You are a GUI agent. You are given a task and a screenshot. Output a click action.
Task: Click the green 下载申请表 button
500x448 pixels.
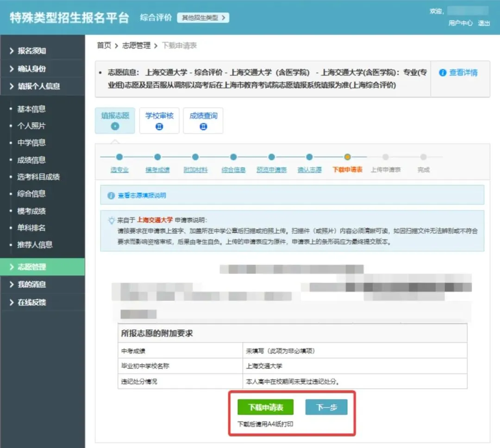click(x=266, y=407)
